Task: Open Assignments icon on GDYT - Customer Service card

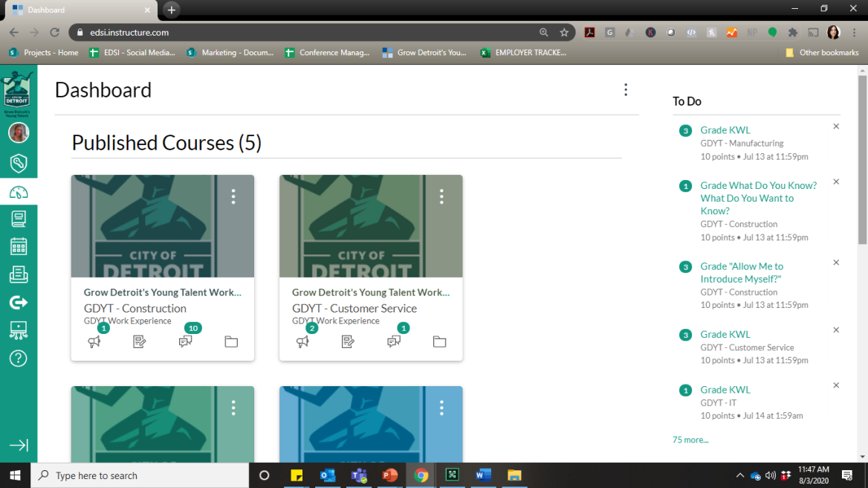Action: (x=348, y=341)
